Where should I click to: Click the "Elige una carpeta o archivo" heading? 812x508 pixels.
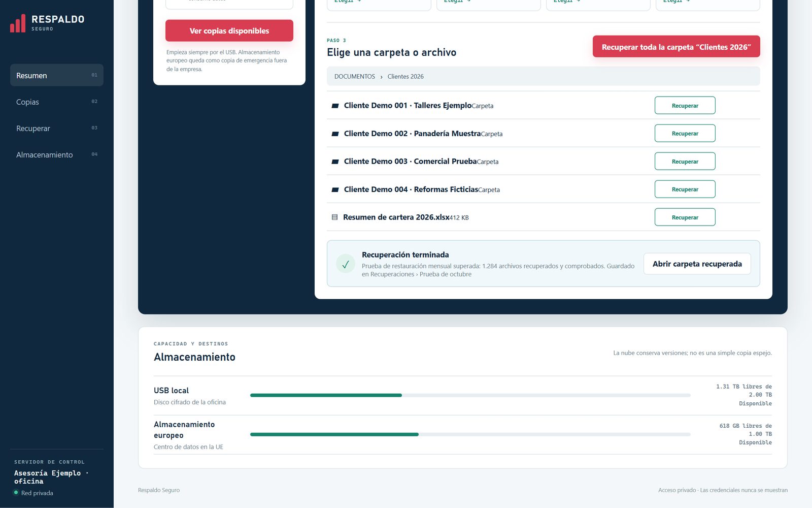(392, 52)
